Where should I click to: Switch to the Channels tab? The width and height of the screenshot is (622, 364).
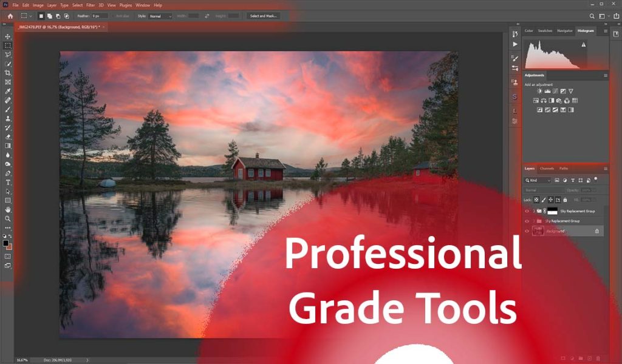(547, 168)
